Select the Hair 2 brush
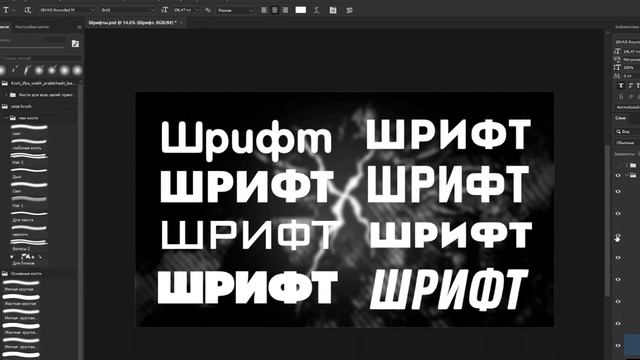This screenshot has width=640, height=360. click(29, 159)
